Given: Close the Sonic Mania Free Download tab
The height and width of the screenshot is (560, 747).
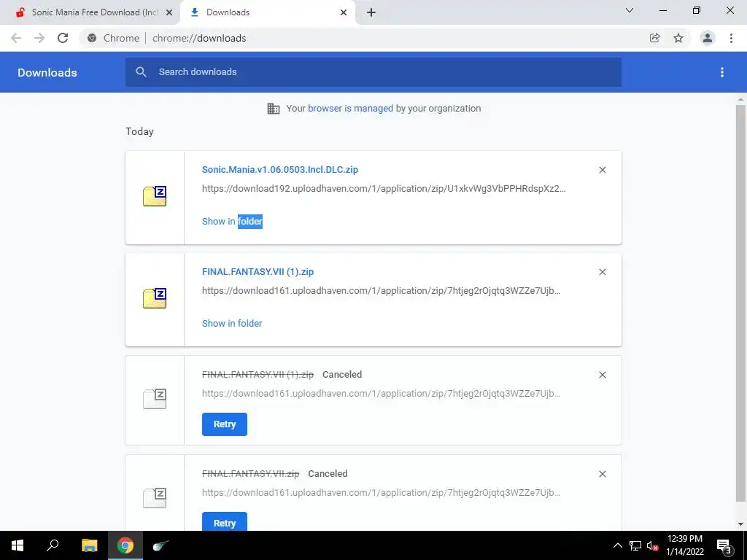Looking at the screenshot, I should pyautogui.click(x=169, y=12).
